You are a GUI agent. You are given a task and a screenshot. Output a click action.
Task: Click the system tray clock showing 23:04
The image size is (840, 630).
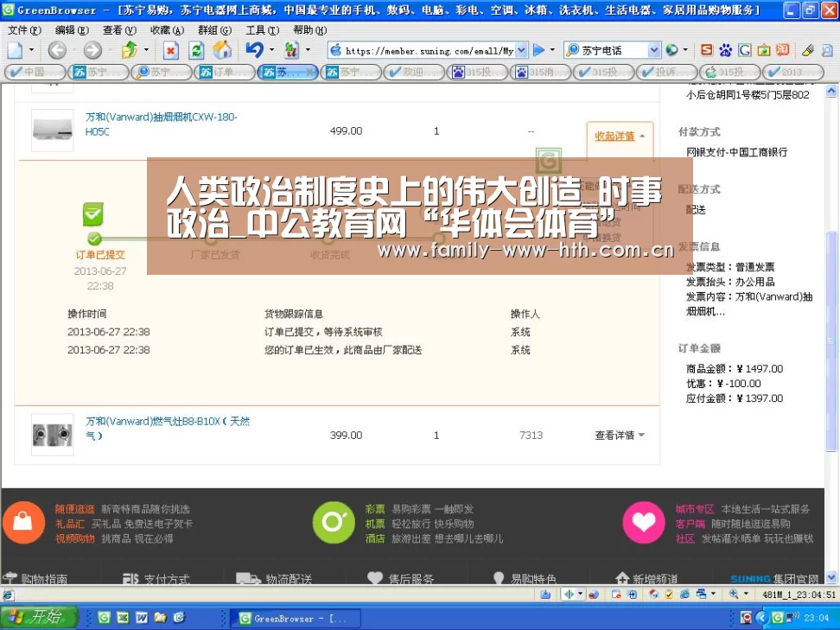[816, 618]
